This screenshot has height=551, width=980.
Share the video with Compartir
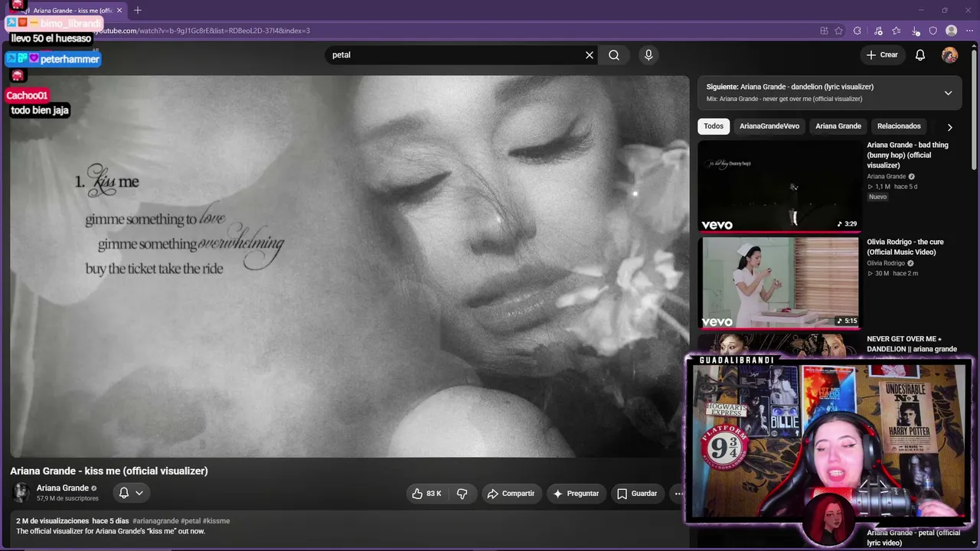click(511, 494)
